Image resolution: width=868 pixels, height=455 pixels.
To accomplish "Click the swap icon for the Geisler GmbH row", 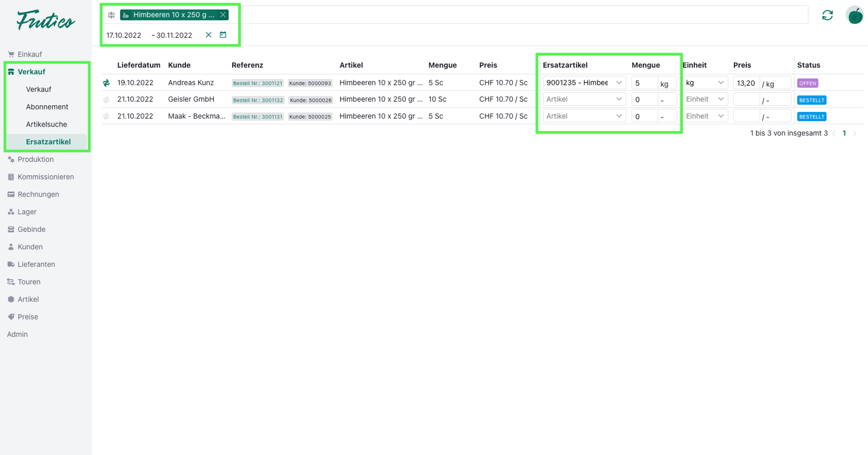I will [106, 100].
